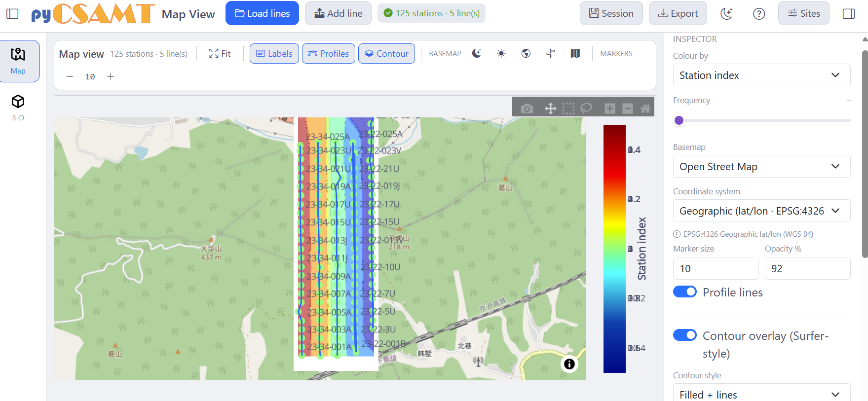This screenshot has height=401, width=868.
Task: Fit map to stations
Action: click(220, 53)
